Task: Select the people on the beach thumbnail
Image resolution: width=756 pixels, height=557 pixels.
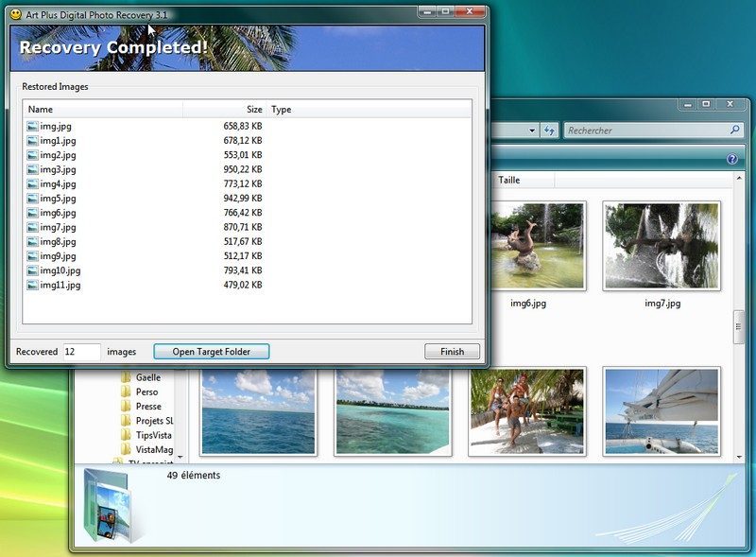Action: (x=527, y=411)
